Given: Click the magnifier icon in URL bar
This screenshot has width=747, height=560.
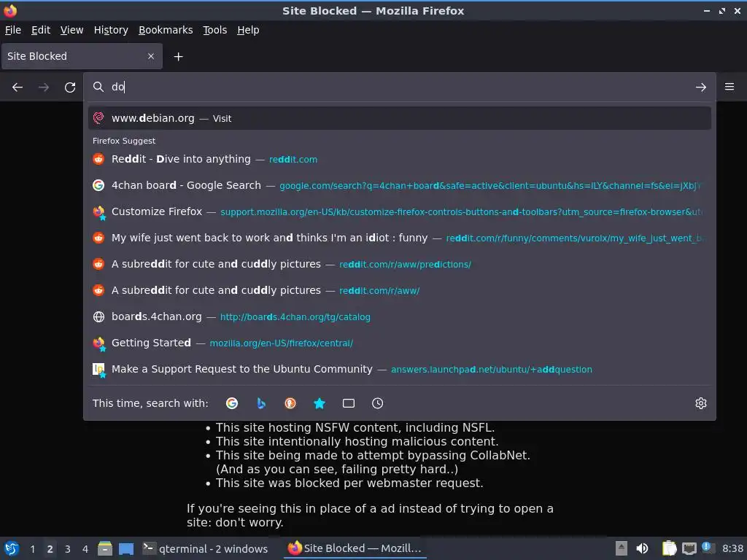Looking at the screenshot, I should pos(98,87).
